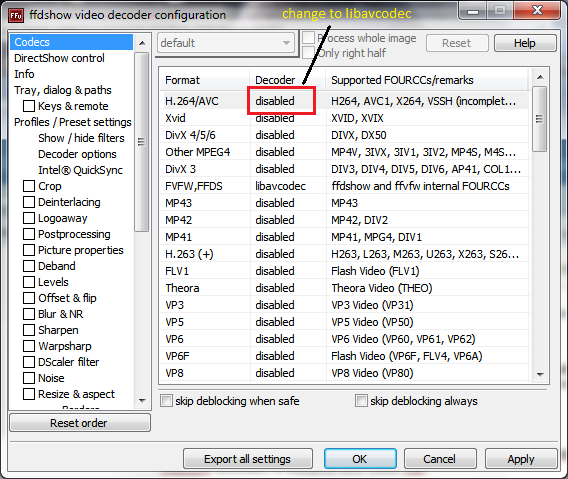Enable the Crop filter checkbox

pyautogui.click(x=29, y=186)
